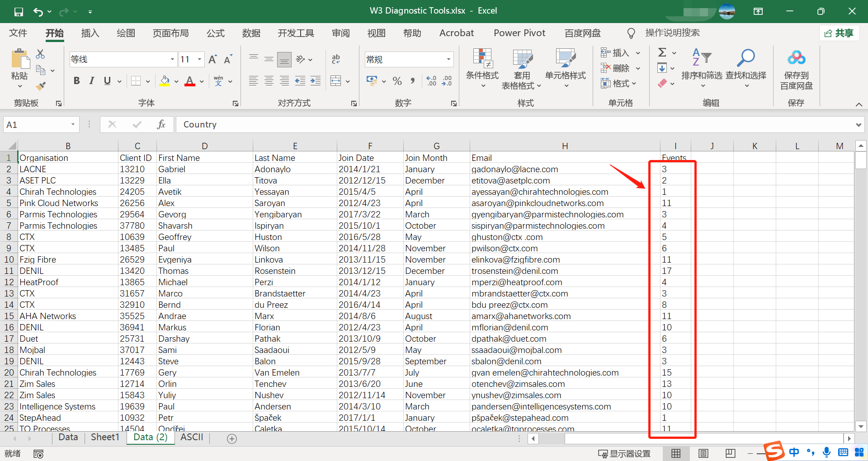Screen dimensions: 868x461
Task: Switch to the ASCII worksheet tab
Action: 192,437
